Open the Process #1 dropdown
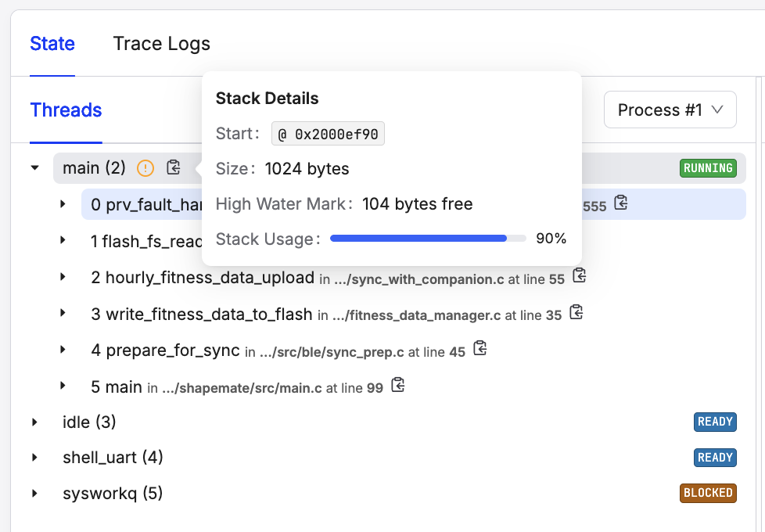The image size is (765, 532). point(670,110)
